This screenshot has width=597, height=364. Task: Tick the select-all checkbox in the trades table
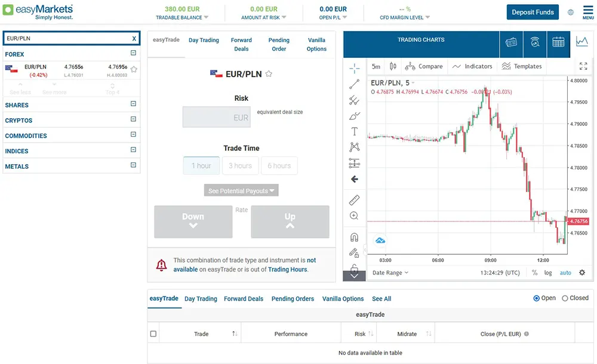pos(153,333)
